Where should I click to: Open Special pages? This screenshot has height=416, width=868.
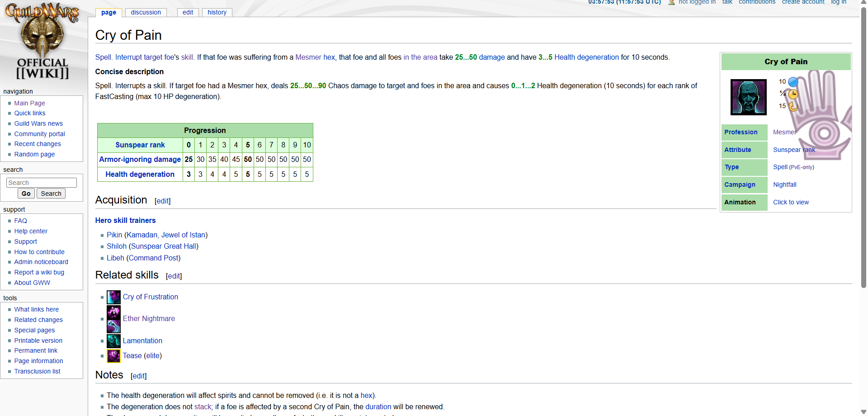pyautogui.click(x=34, y=330)
